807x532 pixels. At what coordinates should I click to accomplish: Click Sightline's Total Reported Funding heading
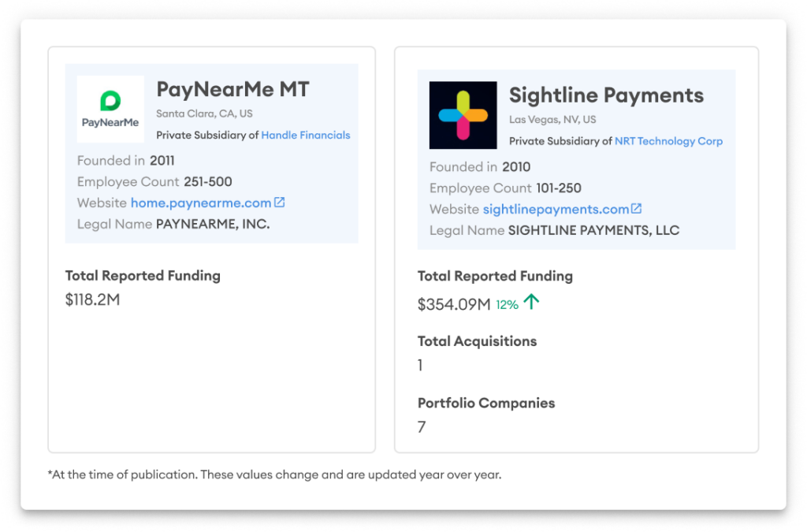pyautogui.click(x=495, y=277)
